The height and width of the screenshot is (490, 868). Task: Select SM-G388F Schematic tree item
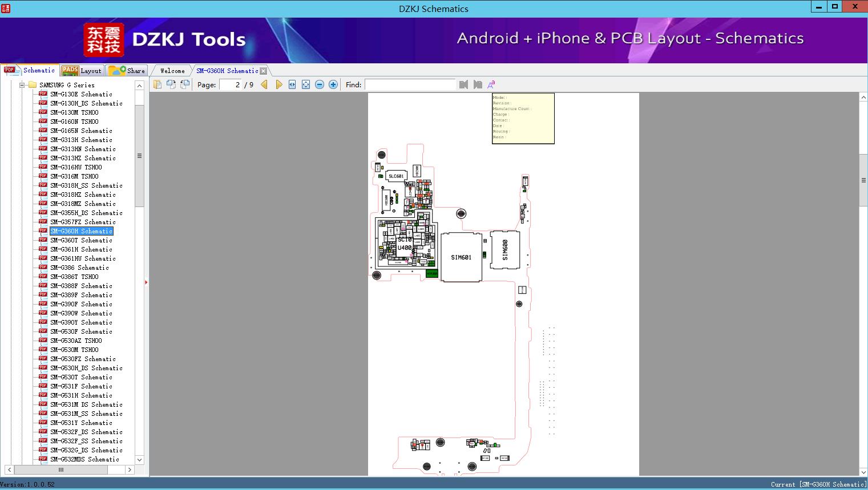click(81, 286)
